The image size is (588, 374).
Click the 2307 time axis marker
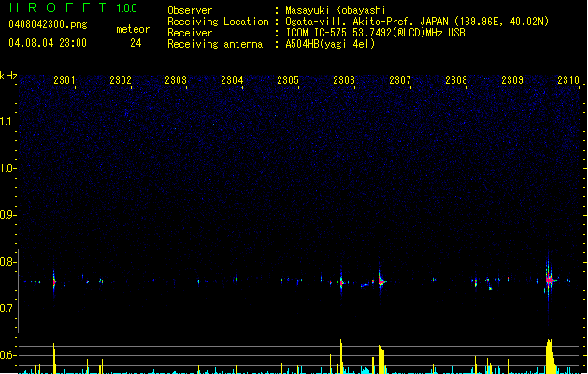point(400,80)
